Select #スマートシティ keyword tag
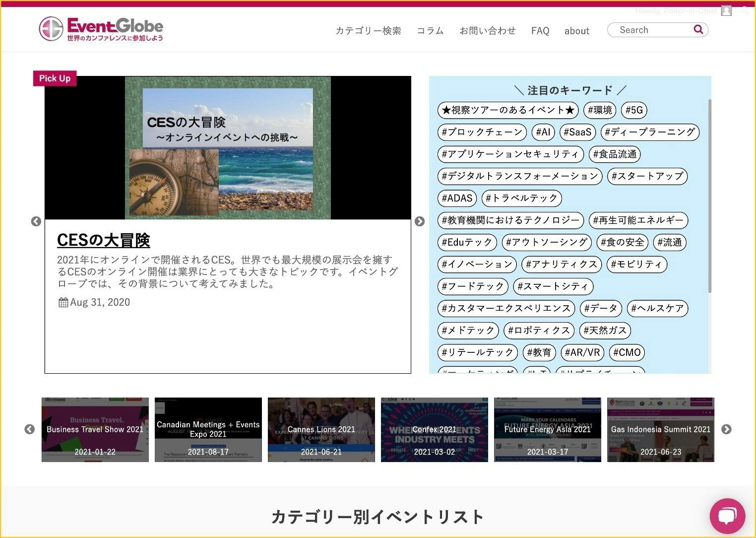 pos(553,287)
